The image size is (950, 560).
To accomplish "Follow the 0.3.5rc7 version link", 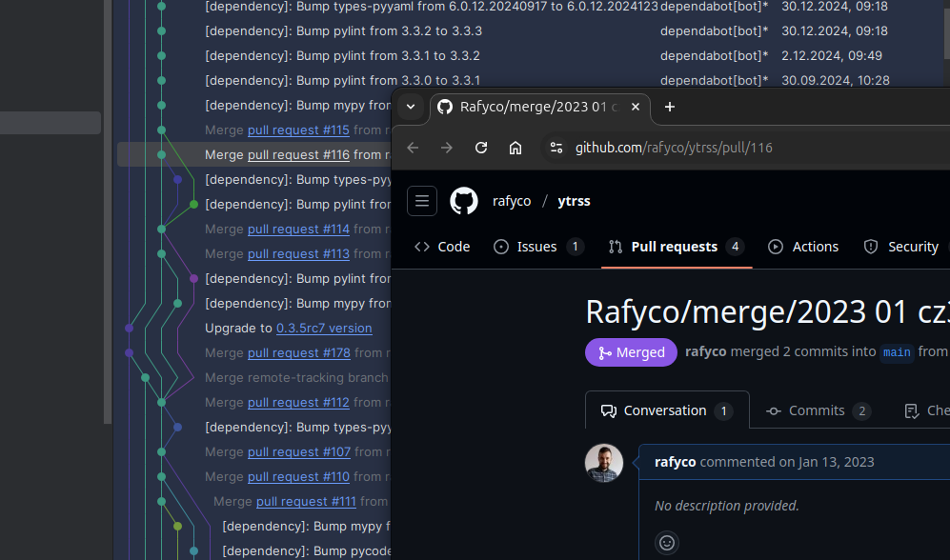I will tap(324, 328).
